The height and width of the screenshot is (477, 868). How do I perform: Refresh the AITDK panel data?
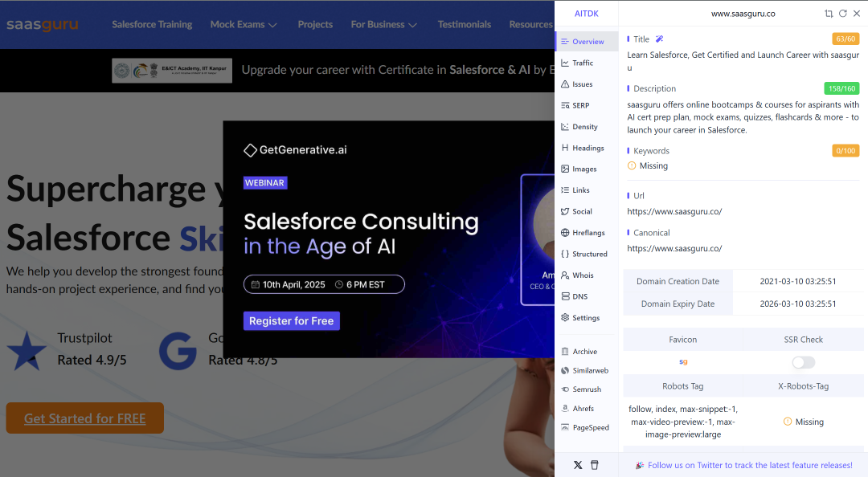pos(842,14)
